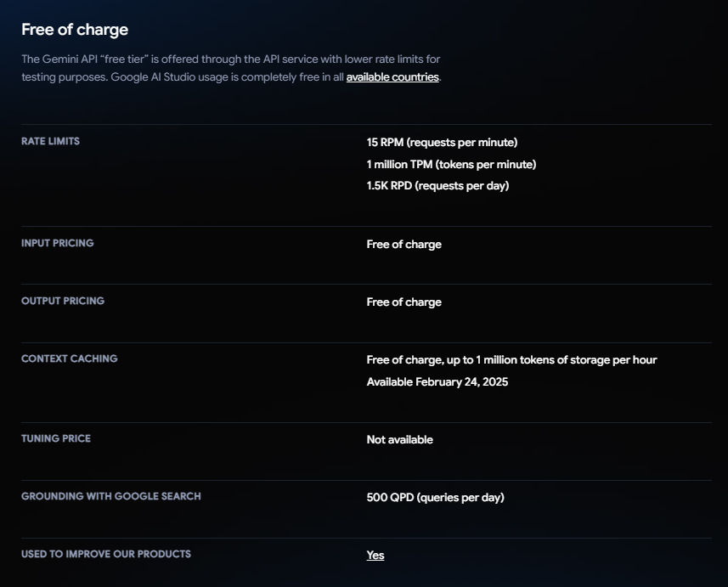Click the Not available value
Viewport: 728px width, 587px height.
(x=400, y=439)
